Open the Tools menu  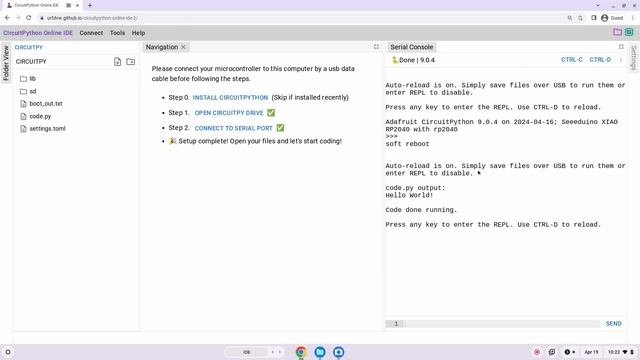[x=117, y=33]
